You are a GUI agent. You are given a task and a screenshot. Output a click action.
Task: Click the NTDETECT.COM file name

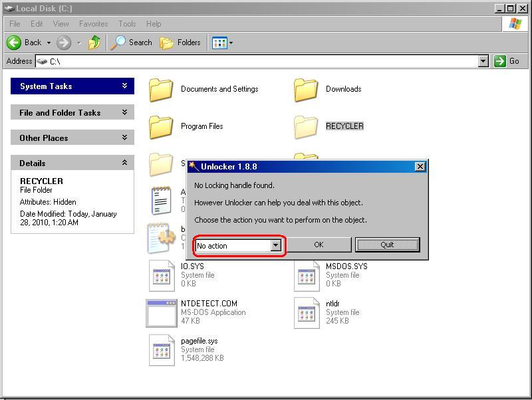click(x=209, y=304)
